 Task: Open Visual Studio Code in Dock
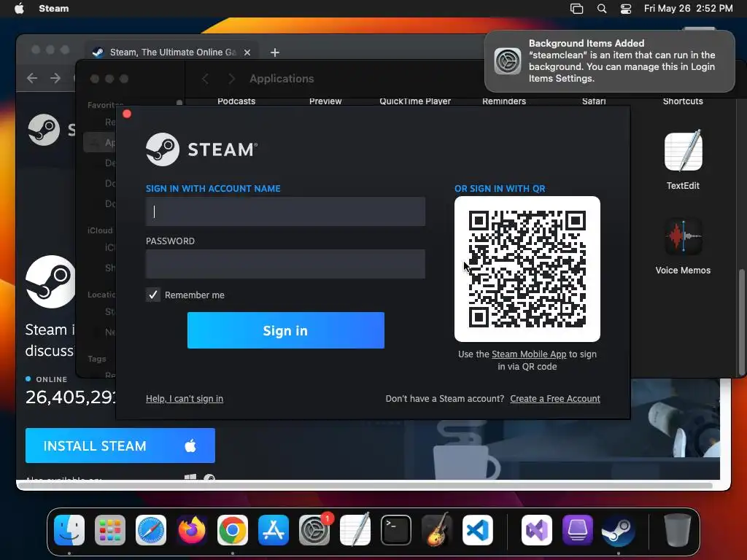click(x=478, y=530)
